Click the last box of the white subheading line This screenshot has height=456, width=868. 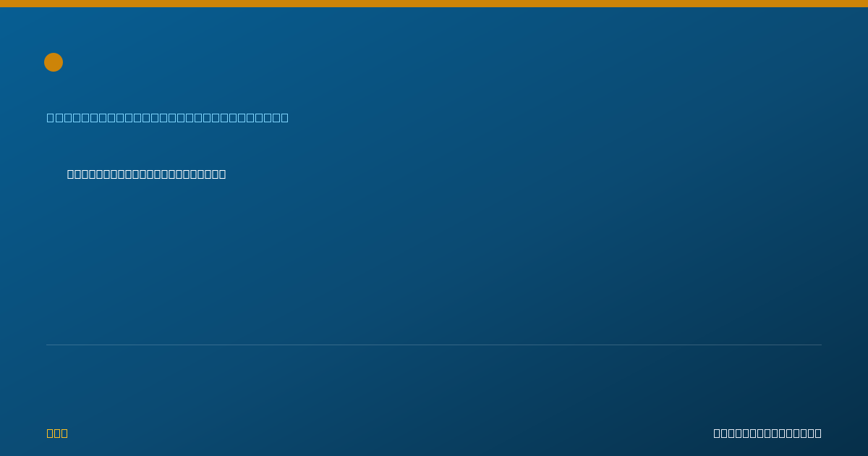(222, 174)
